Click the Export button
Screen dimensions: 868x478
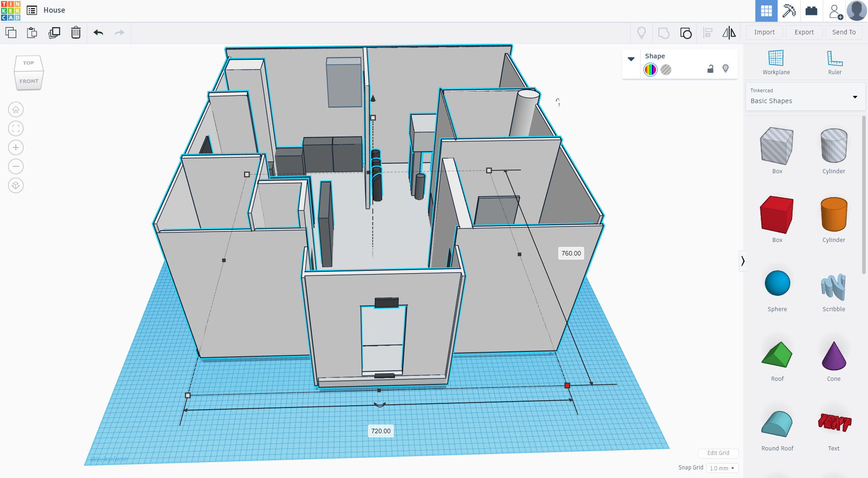[x=804, y=32]
